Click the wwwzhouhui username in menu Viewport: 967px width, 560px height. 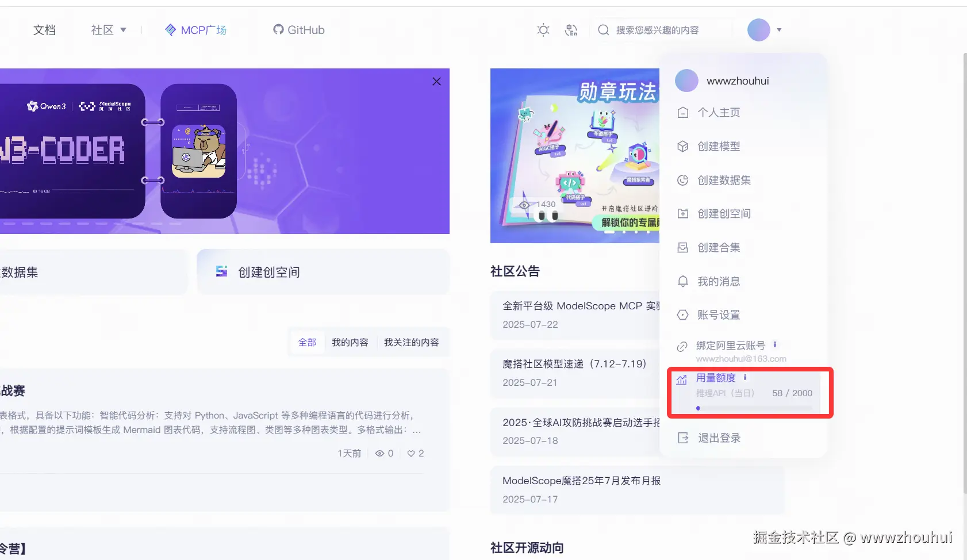pyautogui.click(x=738, y=81)
